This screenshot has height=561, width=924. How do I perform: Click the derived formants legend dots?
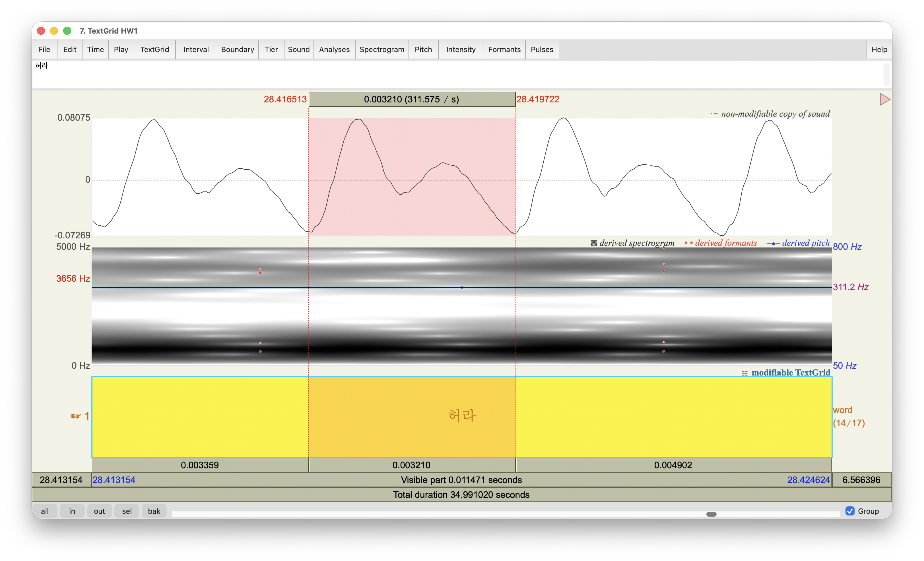(688, 243)
